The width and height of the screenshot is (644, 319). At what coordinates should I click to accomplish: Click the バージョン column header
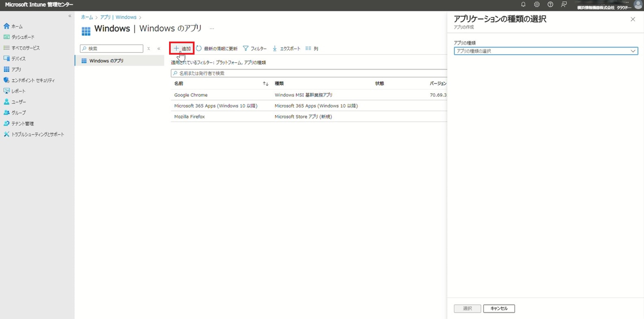pos(438,83)
